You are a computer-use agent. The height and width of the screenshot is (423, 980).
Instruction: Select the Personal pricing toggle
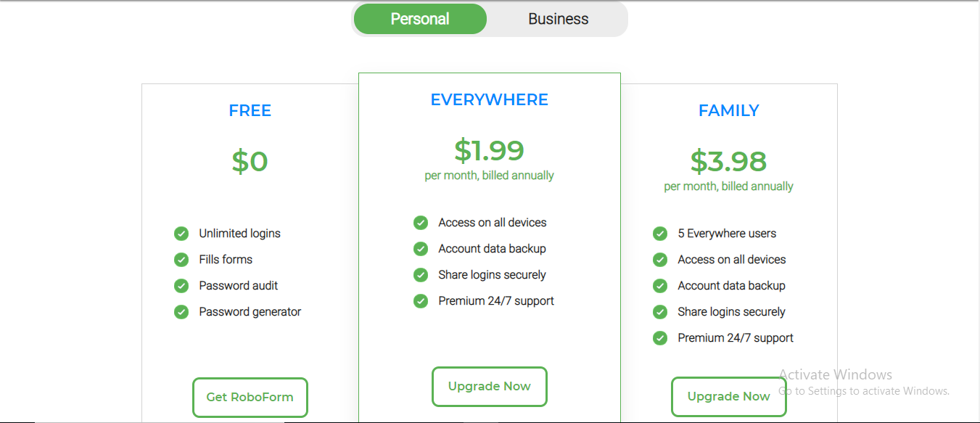pyautogui.click(x=420, y=19)
